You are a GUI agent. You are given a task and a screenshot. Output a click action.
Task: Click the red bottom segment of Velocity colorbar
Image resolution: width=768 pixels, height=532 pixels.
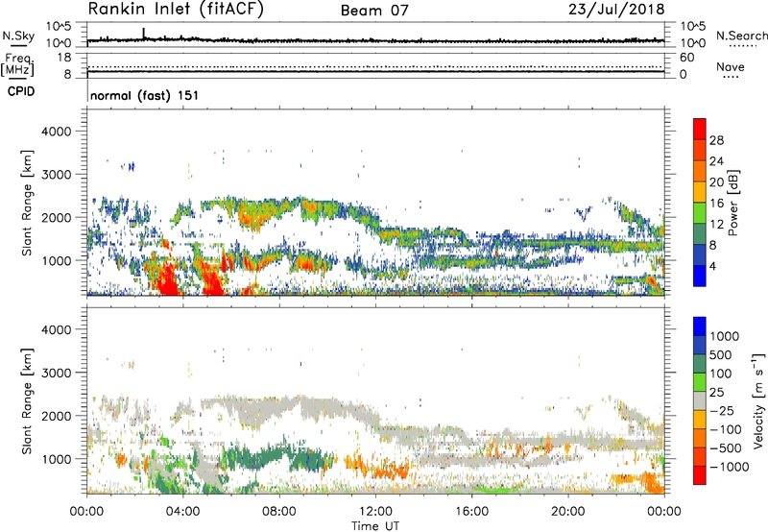[x=700, y=475]
